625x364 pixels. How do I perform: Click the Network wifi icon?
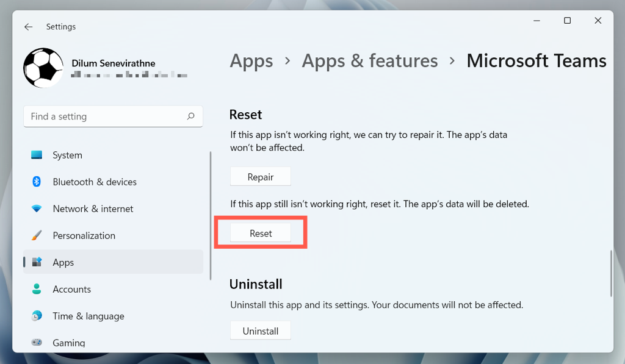click(x=37, y=209)
